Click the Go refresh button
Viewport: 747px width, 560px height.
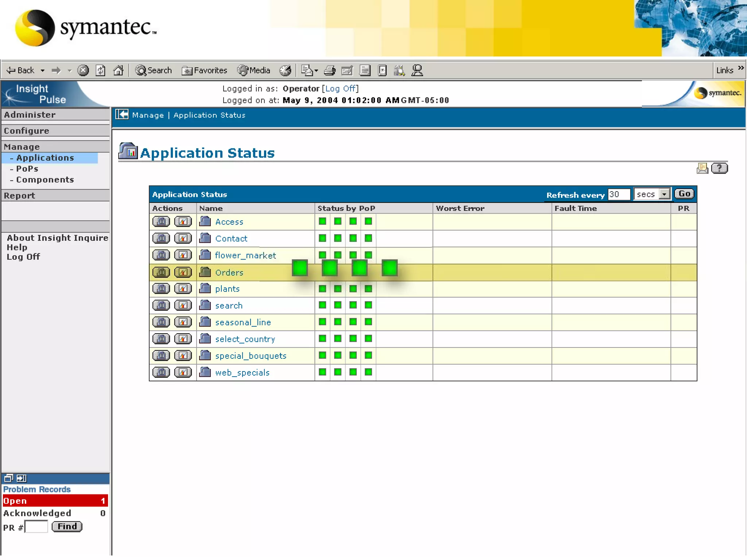(684, 194)
